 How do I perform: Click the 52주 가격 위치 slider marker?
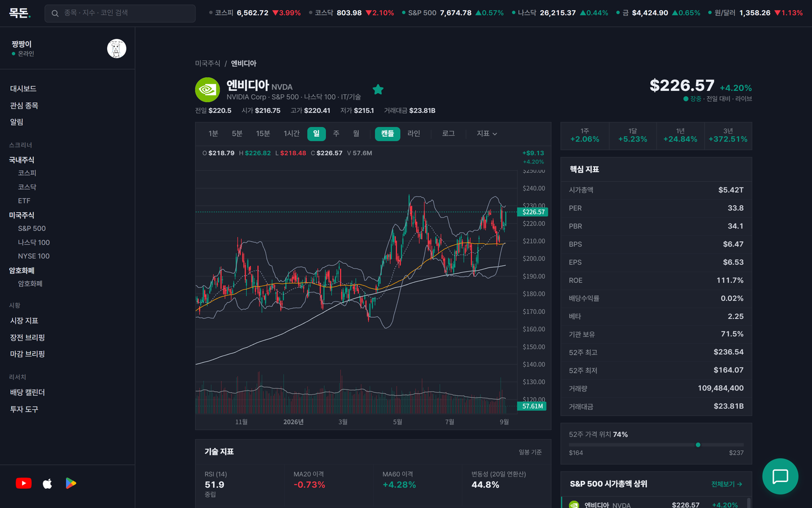(698, 445)
